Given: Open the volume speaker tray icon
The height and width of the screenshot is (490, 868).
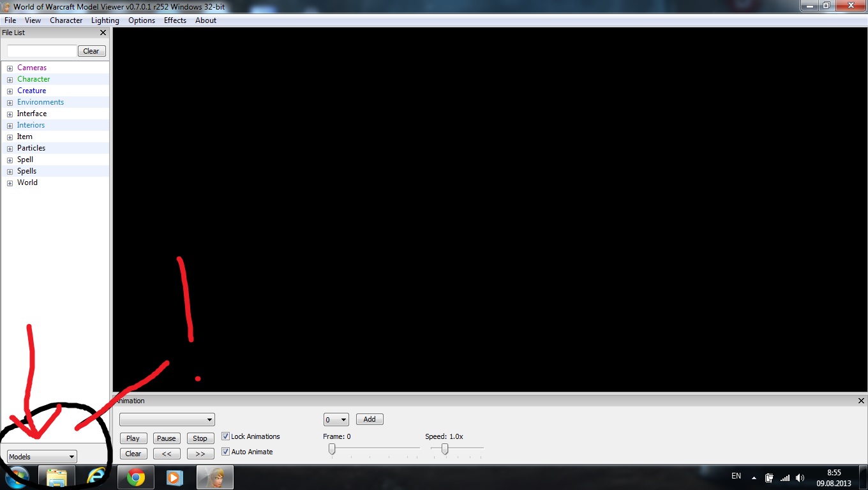Looking at the screenshot, I should [x=800, y=477].
